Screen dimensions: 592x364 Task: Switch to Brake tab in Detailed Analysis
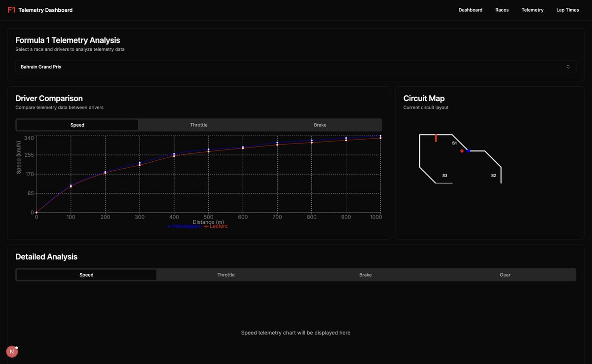point(366,275)
